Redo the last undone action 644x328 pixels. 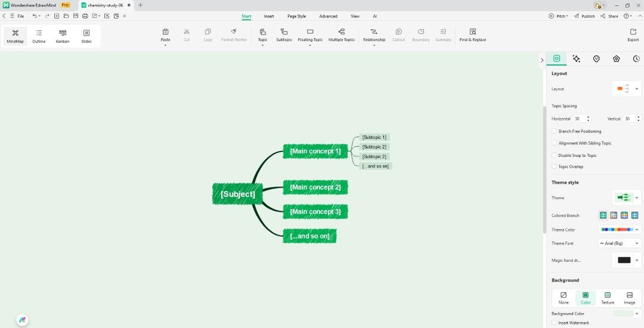click(47, 16)
